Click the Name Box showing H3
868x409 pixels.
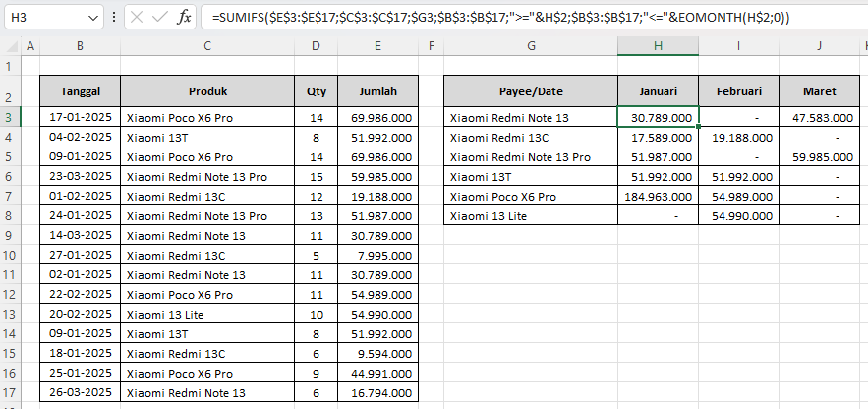(54, 17)
